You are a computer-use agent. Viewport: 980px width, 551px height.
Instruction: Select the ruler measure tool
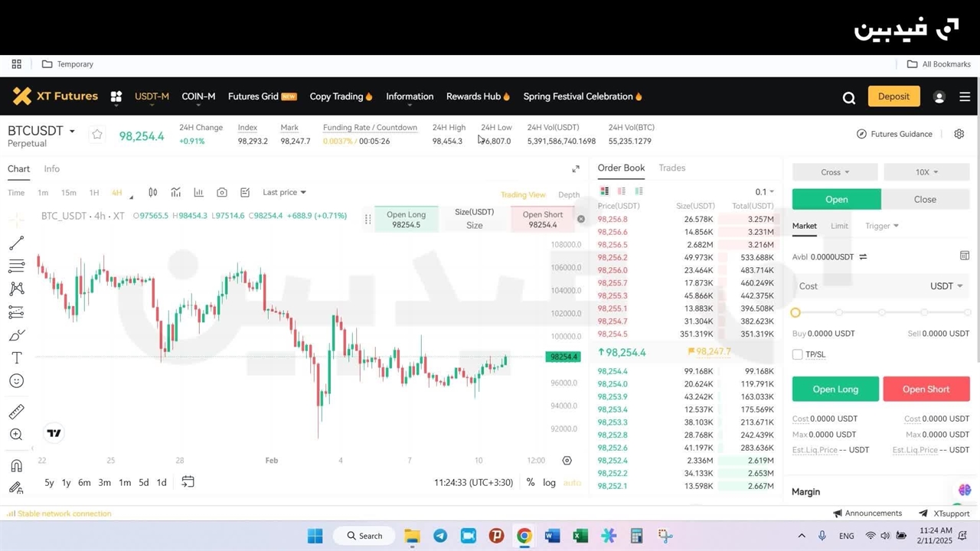[x=16, y=412]
